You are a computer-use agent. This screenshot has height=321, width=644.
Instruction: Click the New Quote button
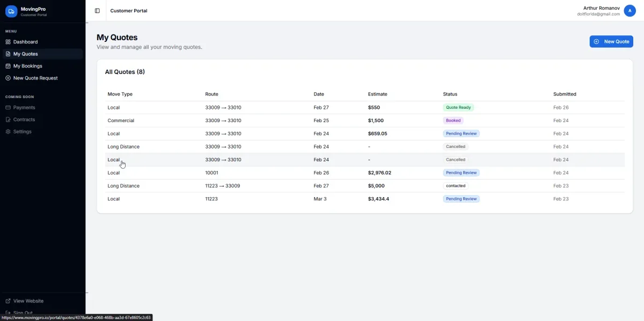tap(611, 41)
